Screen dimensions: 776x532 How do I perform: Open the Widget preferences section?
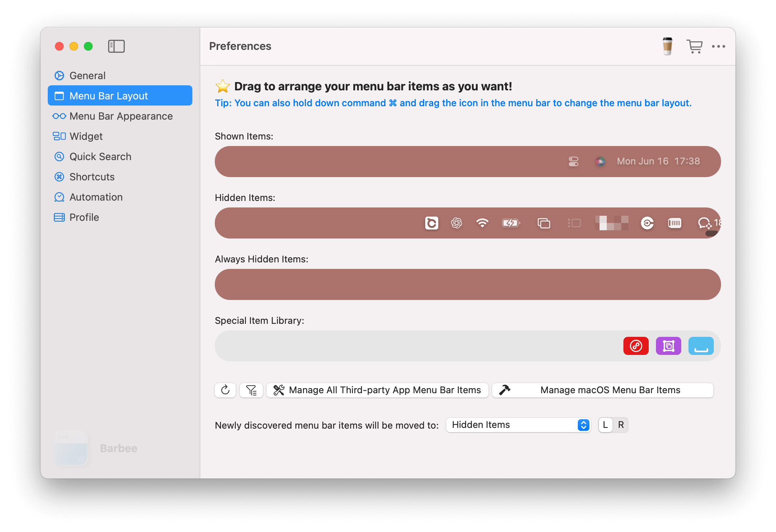tap(120, 136)
